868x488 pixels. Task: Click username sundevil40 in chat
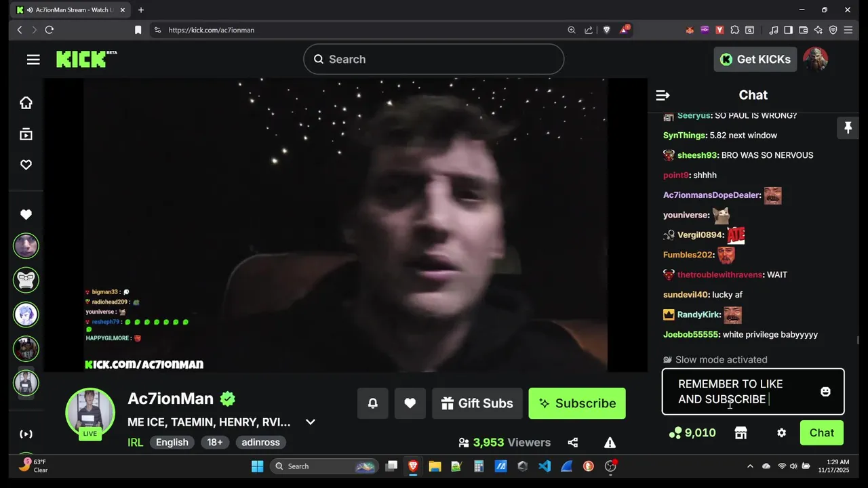686,295
